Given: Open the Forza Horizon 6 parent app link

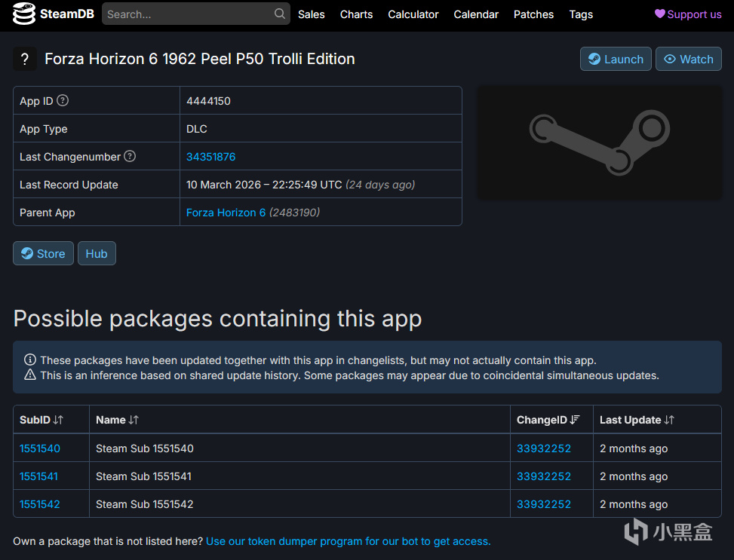Looking at the screenshot, I should (x=226, y=213).
